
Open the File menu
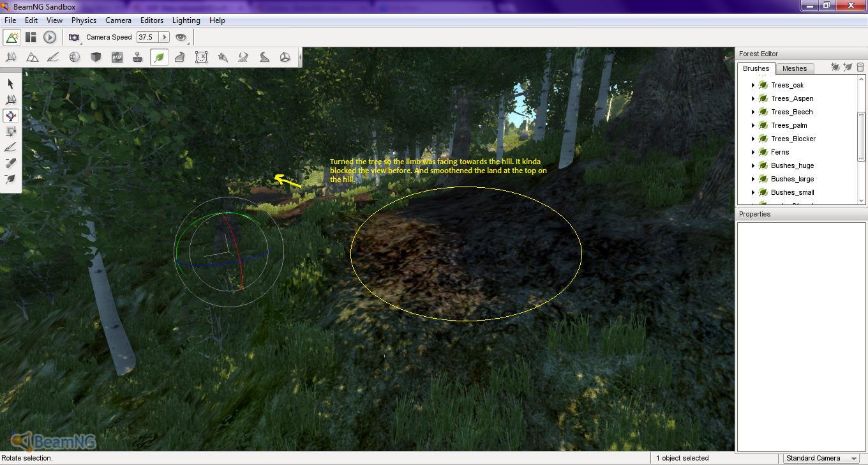click(10, 20)
